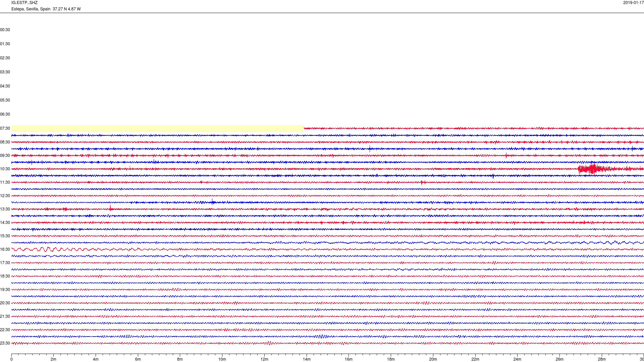The image size is (644, 362).
Task: Click the 6m tick label on time axis
Action: click(138, 359)
